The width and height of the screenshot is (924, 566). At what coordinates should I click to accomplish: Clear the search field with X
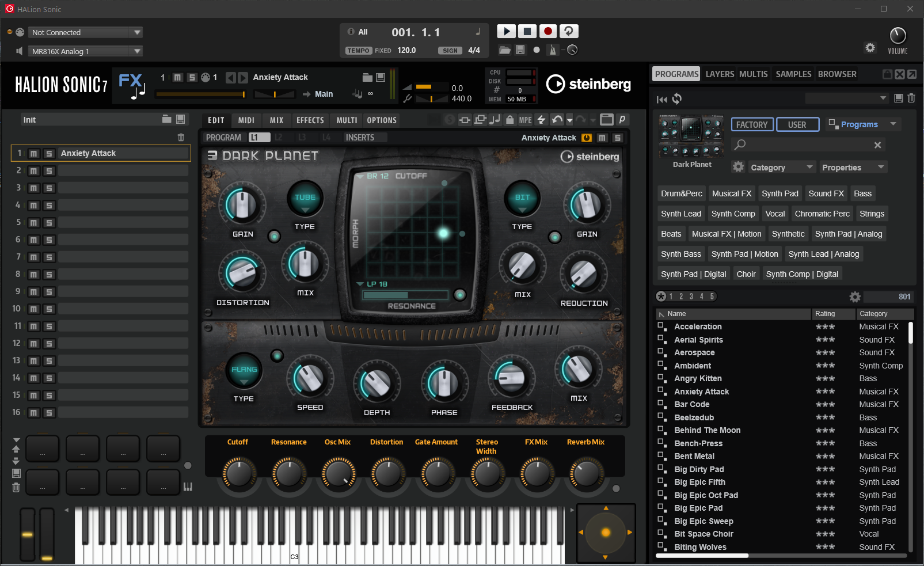point(877,145)
